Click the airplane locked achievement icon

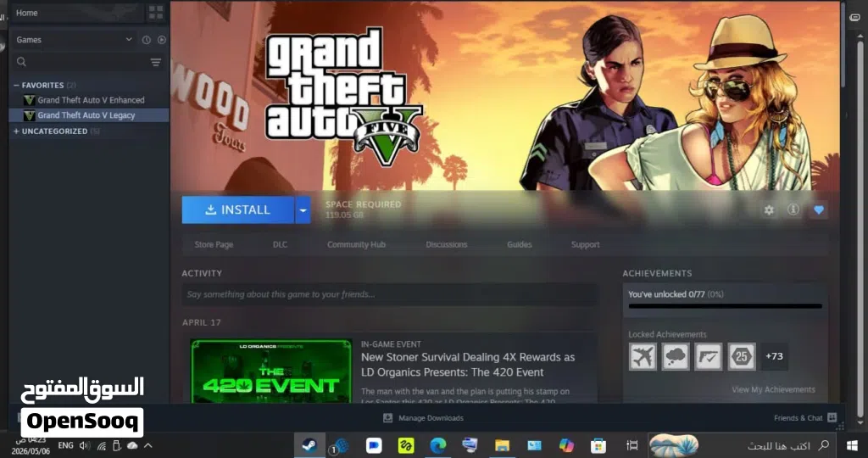[x=643, y=356]
